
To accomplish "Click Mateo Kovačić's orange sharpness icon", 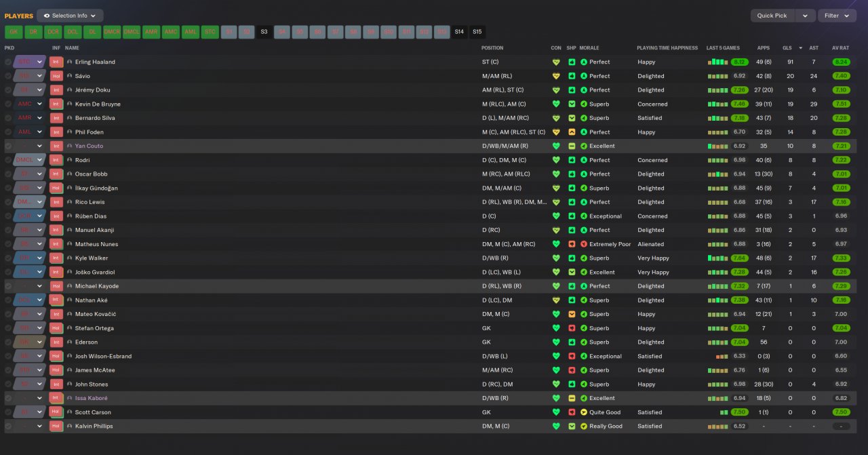I will coord(572,314).
